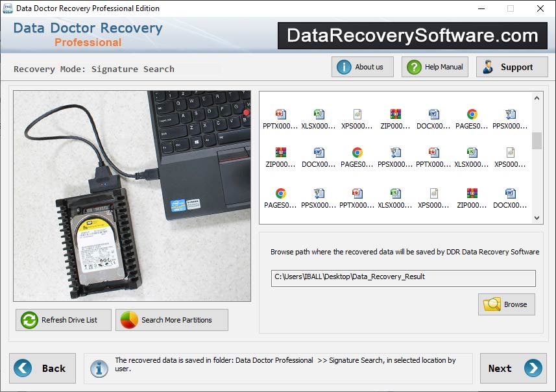Select PAGES file icon in second row
556x392 pixels.
point(357,152)
